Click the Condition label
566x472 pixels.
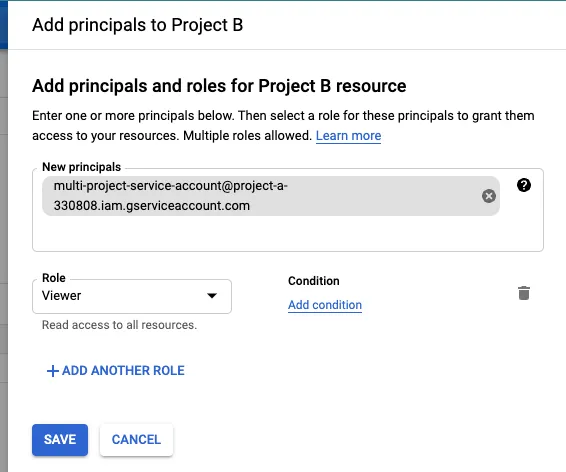tap(314, 281)
